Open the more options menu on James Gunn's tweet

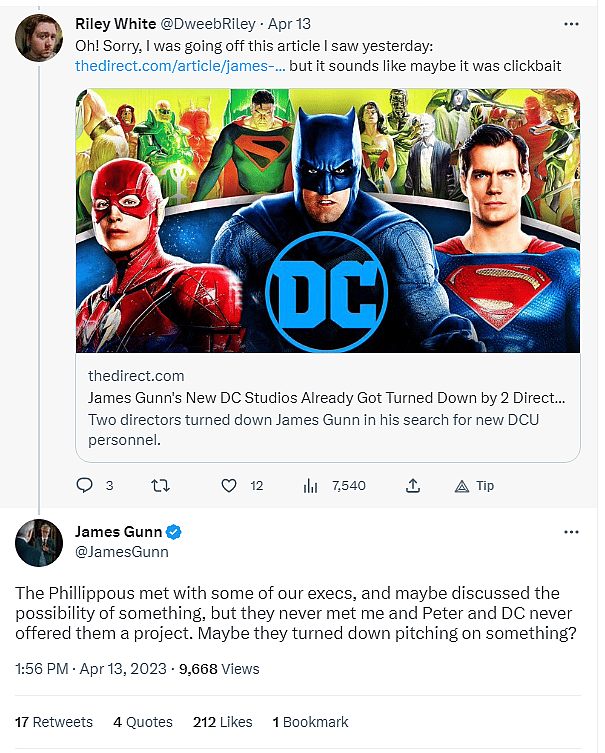pyautogui.click(x=570, y=531)
